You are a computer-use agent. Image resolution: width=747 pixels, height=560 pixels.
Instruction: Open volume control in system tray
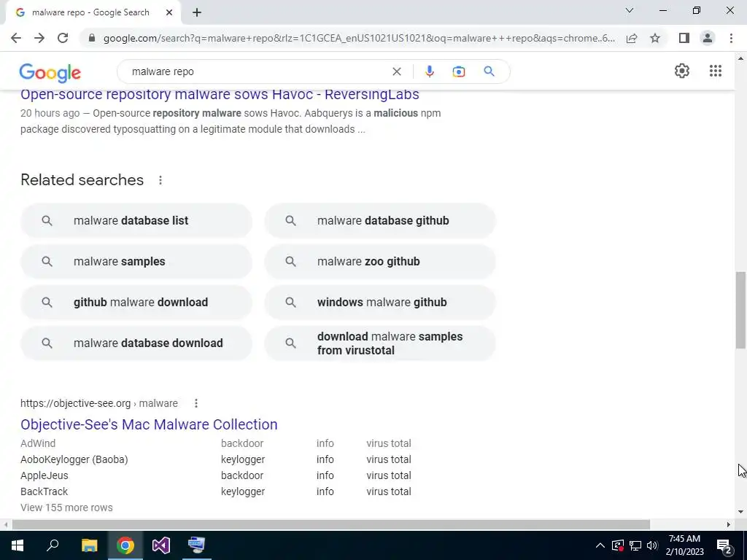coord(652,545)
